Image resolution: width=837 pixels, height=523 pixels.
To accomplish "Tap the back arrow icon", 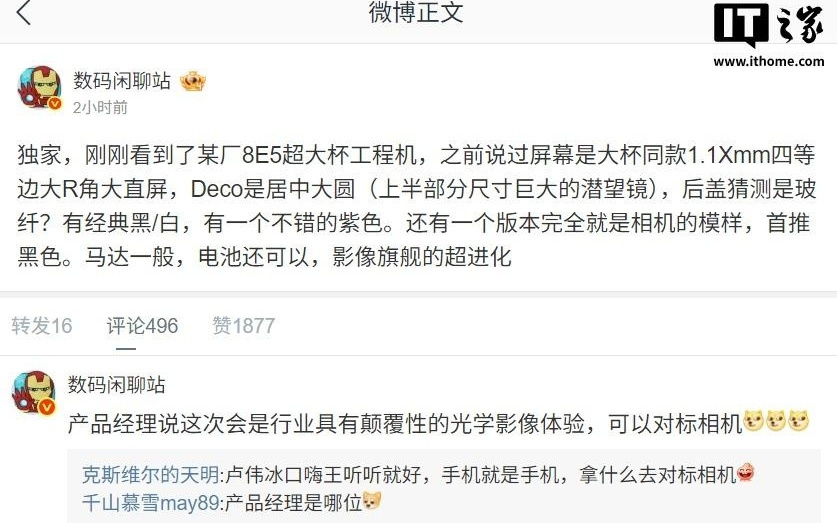I will 23,12.
